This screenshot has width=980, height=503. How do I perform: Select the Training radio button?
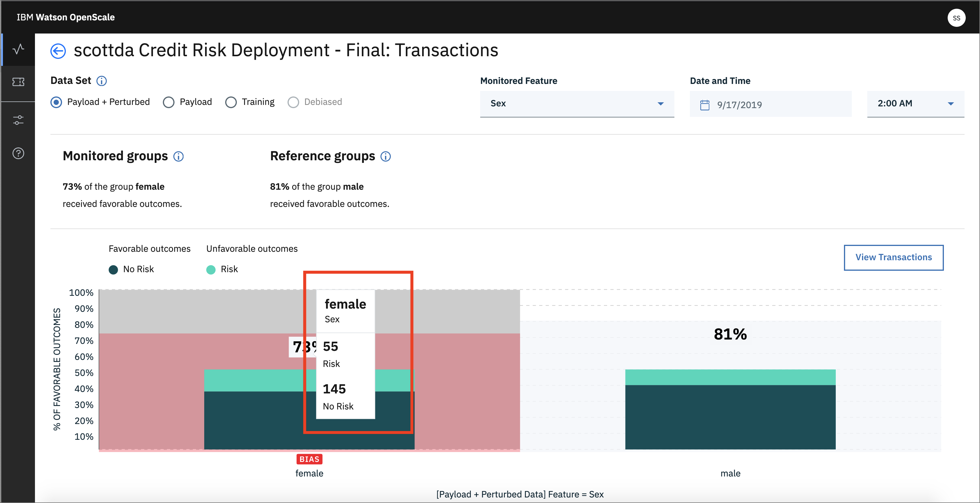(231, 102)
